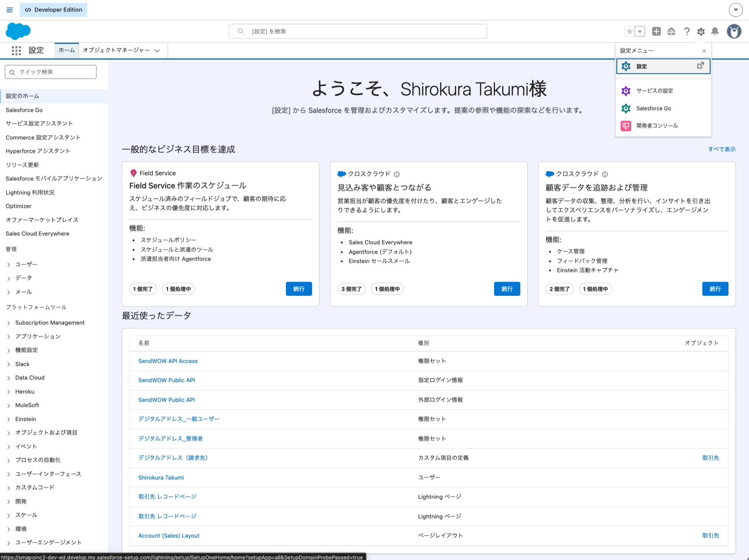Switch to the ホーム tab
Image resolution: width=749 pixels, height=560 pixels.
[x=67, y=50]
